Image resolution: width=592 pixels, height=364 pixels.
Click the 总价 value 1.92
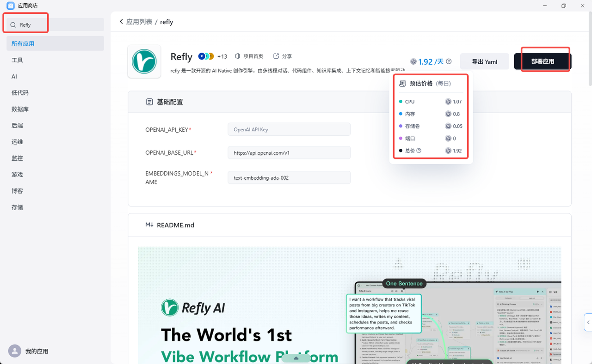coord(457,151)
